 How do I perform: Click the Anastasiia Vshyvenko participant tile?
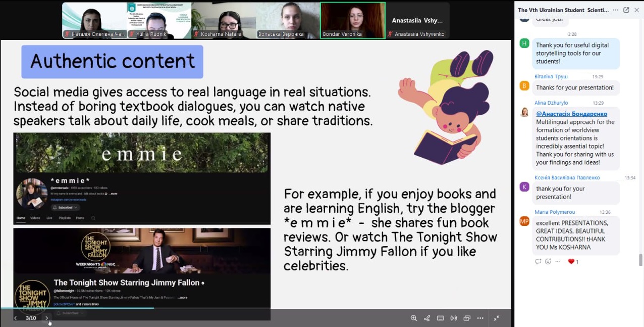tap(418, 21)
